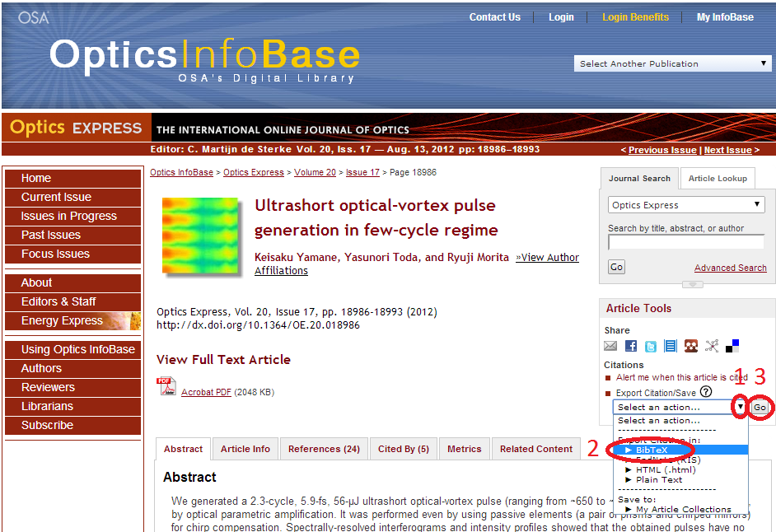Choose BibTeX from the export list
Viewport: 776px width, 532px height.
(681, 450)
